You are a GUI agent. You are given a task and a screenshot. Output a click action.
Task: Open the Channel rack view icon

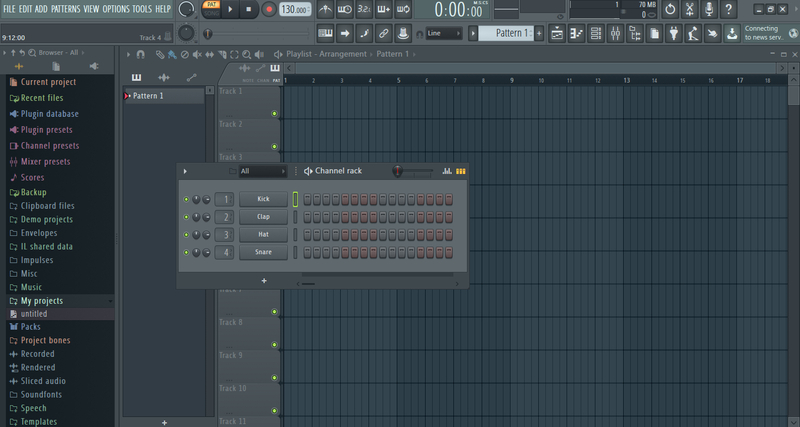[x=596, y=34]
